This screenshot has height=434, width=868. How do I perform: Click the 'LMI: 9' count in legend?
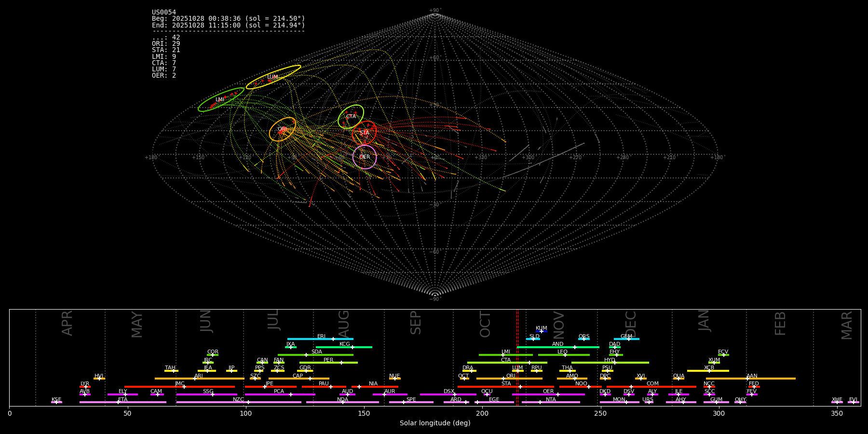click(x=164, y=57)
